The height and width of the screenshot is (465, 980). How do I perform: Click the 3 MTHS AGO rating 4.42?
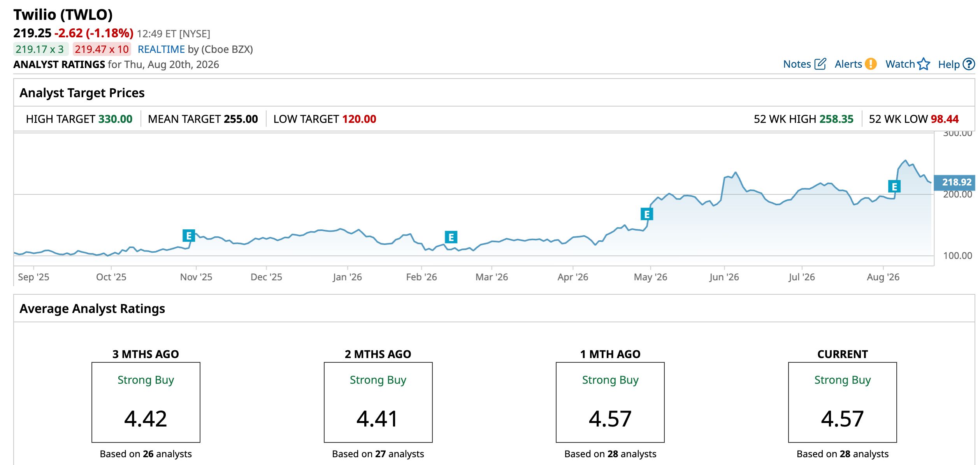(x=146, y=419)
